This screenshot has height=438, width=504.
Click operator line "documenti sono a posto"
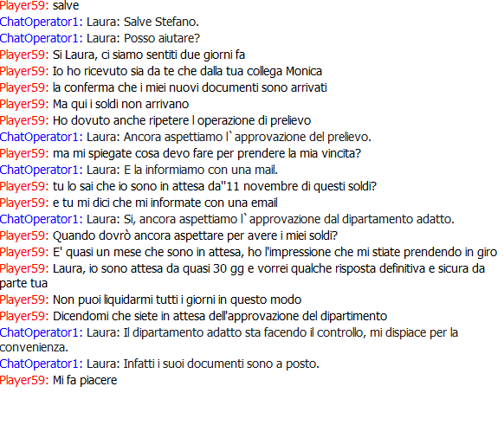(159, 364)
